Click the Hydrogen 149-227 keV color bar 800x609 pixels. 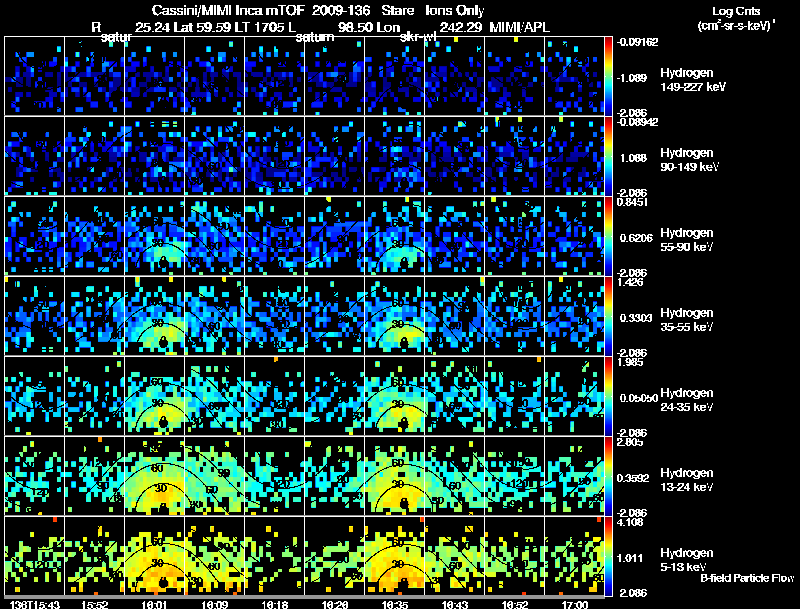608,76
